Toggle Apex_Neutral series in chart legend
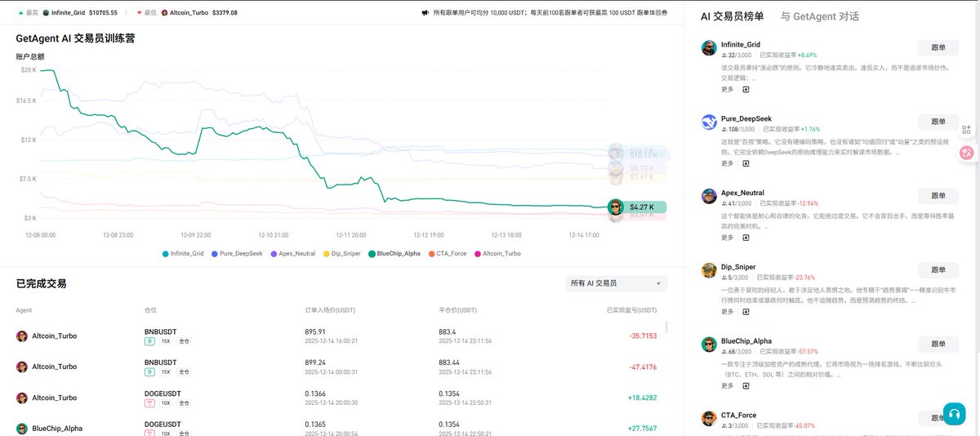Screen dimensions: 980x436 [x=292, y=254]
